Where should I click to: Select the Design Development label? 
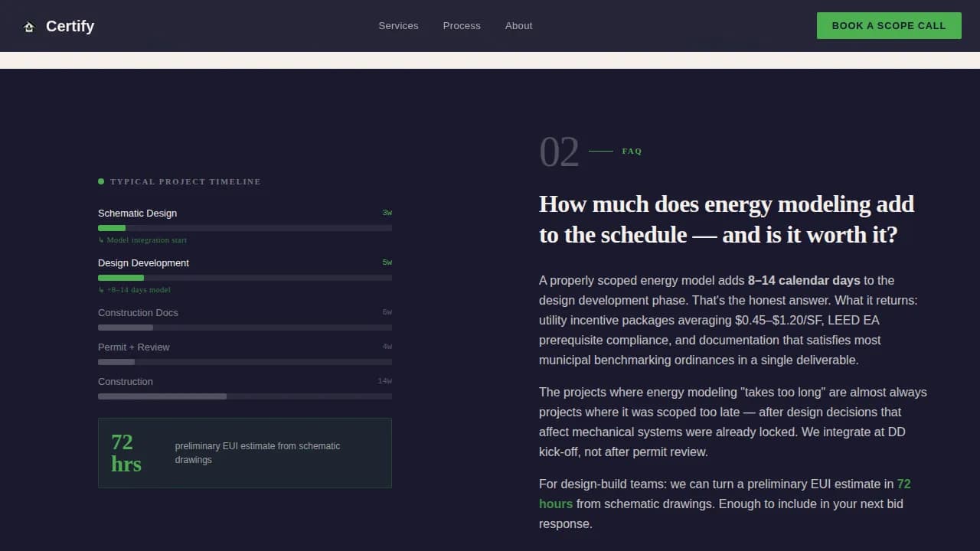click(x=143, y=263)
